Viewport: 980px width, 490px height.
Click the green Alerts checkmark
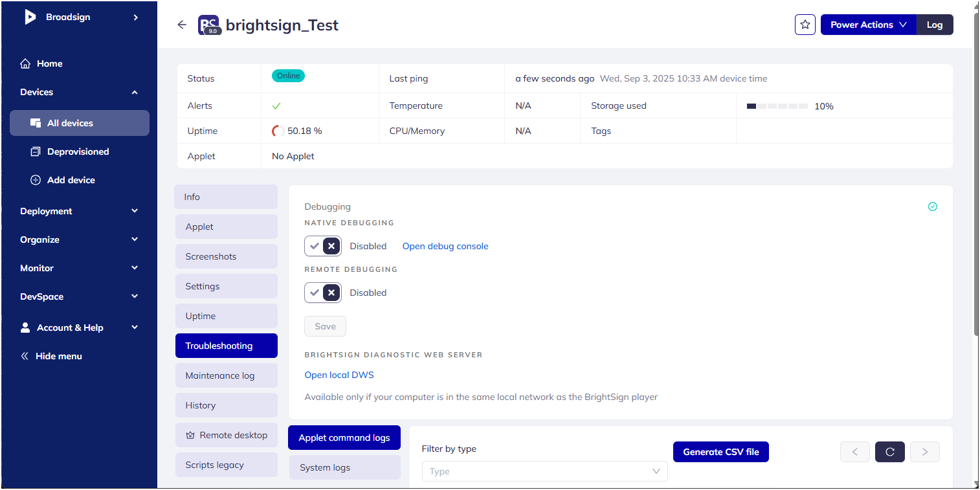tap(277, 106)
